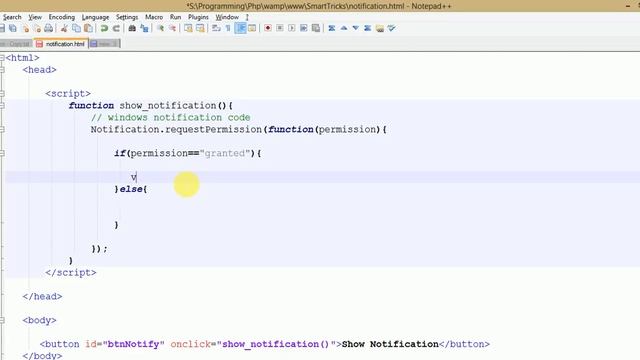The height and width of the screenshot is (360, 640).
Task: Zoom out using the toolbar icon
Action: tap(172, 28)
